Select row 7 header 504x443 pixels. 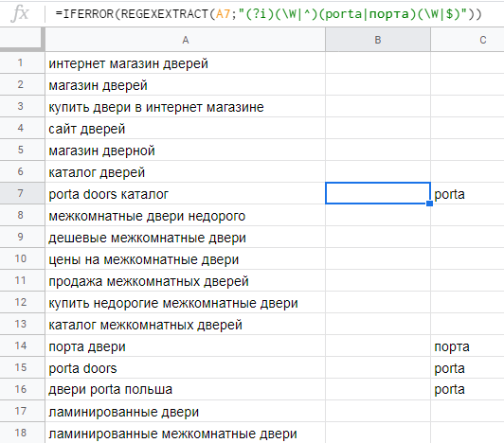[22, 193]
